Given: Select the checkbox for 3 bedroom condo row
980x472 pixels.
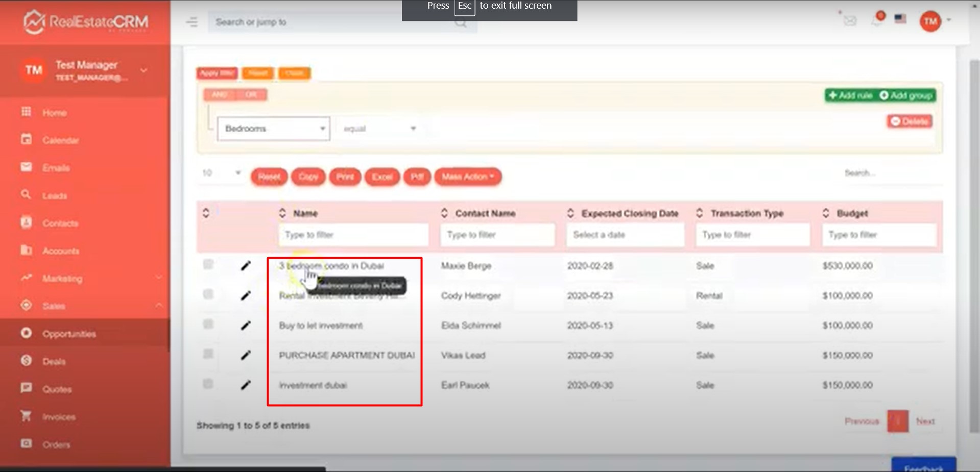Looking at the screenshot, I should (x=208, y=264).
